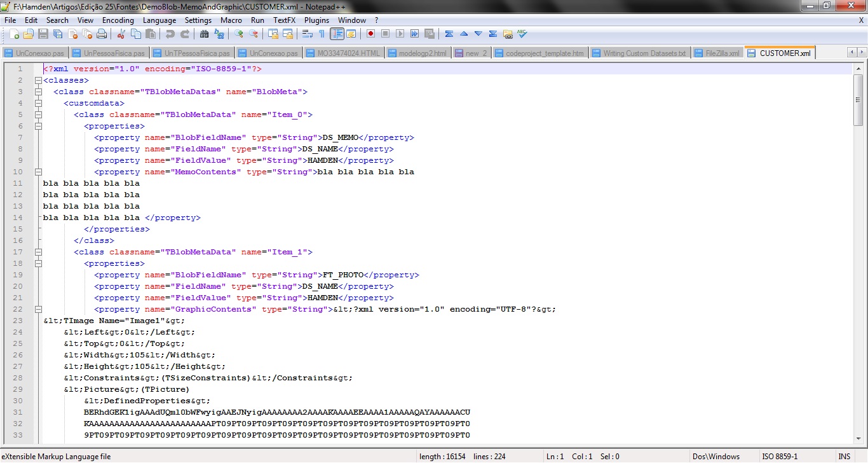Play back recorded macro icon

pyautogui.click(x=400, y=34)
